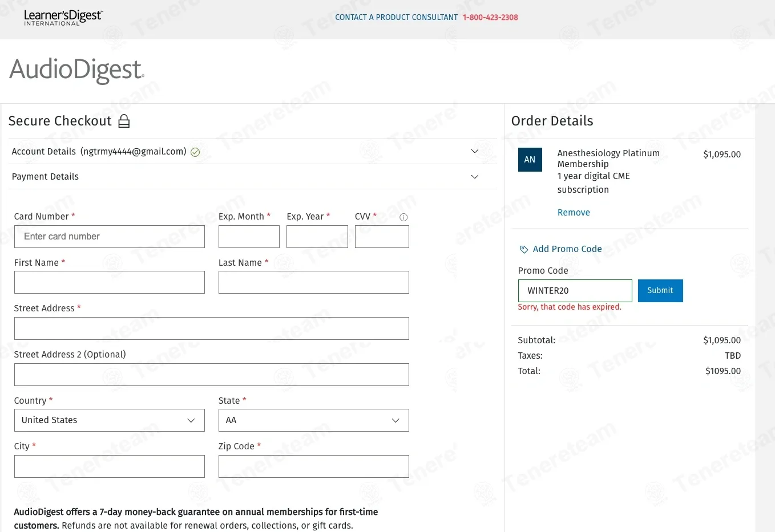Viewport: 775px width, 532px height.
Task: Focus the Last Name field
Action: click(x=314, y=282)
